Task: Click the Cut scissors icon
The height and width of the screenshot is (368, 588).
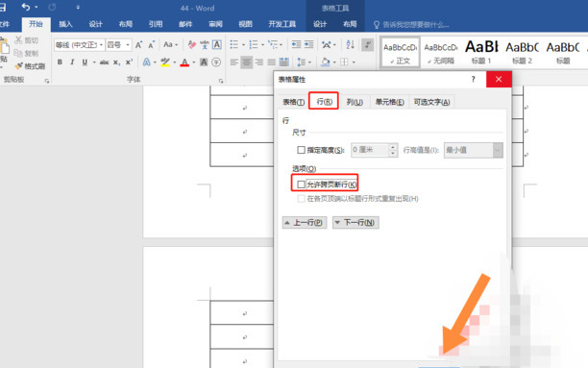Action: pyautogui.click(x=18, y=39)
